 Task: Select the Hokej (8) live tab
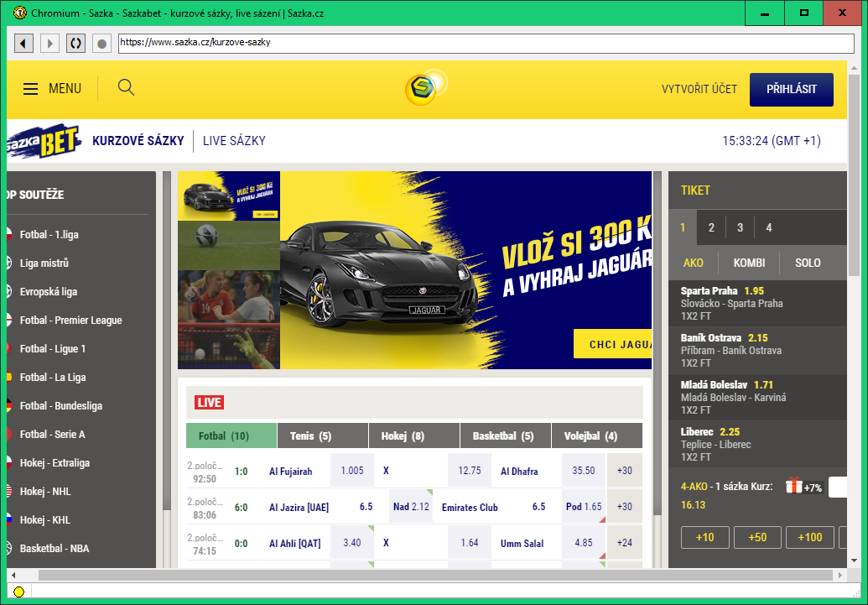pos(414,435)
